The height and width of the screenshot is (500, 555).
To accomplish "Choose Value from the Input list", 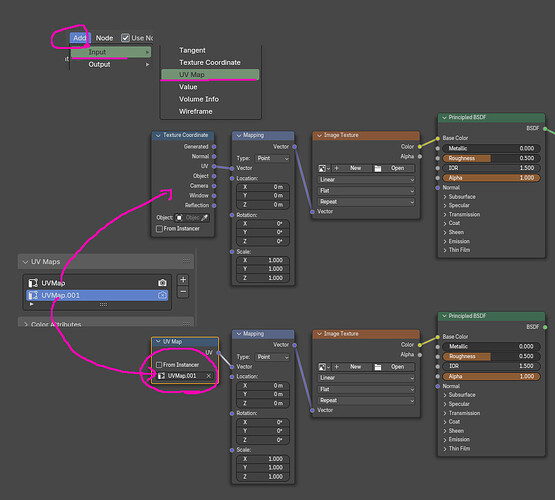I will click(x=188, y=87).
